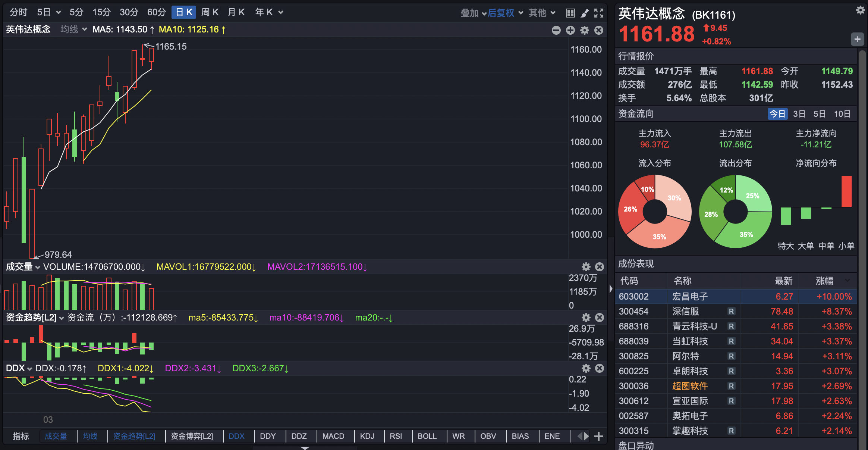This screenshot has width=868, height=450.
Task: Zoom in chart with plus icon
Action: 570,30
